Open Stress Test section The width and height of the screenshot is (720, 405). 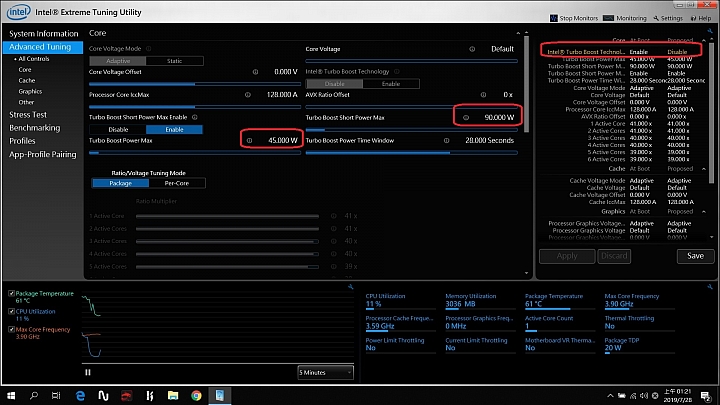28,115
